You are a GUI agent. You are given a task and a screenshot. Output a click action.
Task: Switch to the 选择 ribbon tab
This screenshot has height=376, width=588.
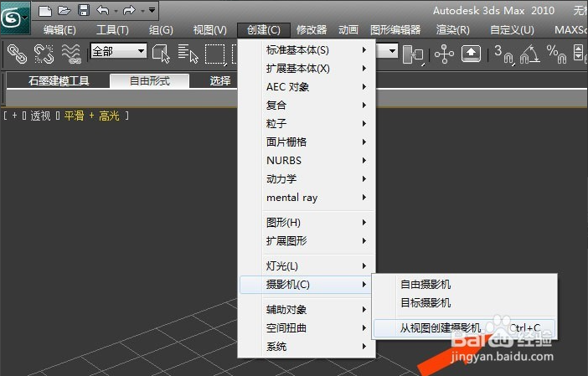point(220,80)
